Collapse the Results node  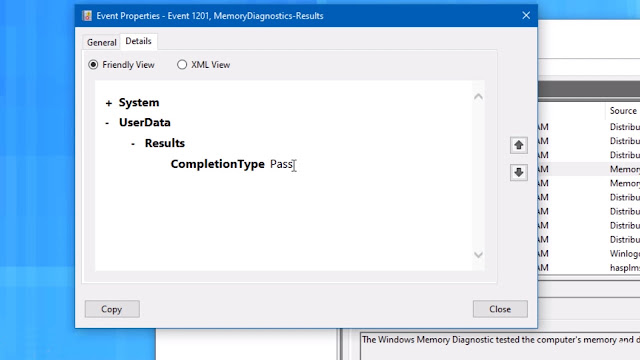pos(133,144)
